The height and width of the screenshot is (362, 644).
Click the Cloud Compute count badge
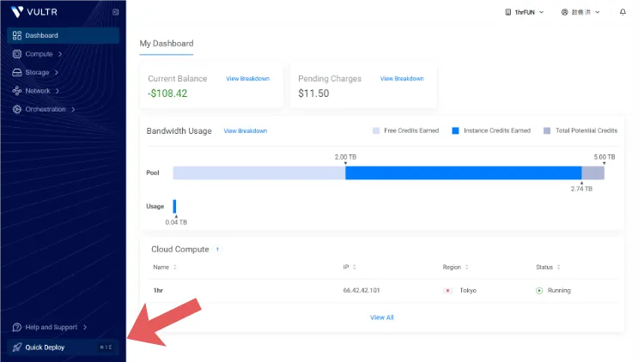217,250
